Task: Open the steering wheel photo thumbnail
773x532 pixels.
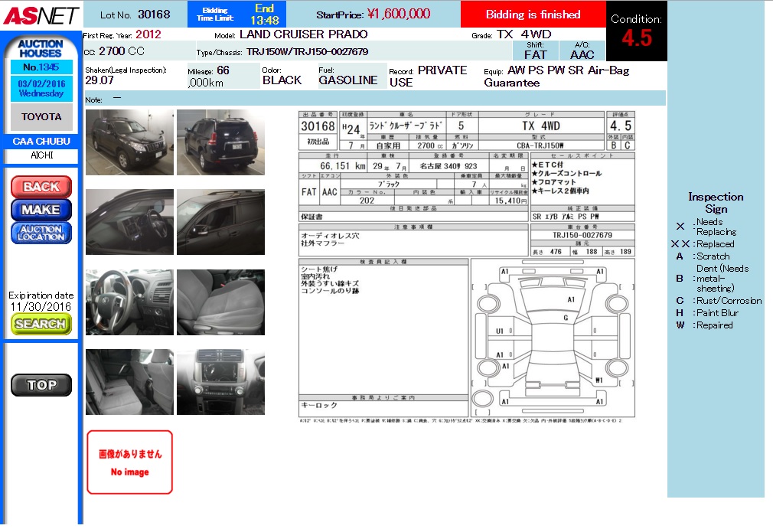Action: click(x=129, y=302)
